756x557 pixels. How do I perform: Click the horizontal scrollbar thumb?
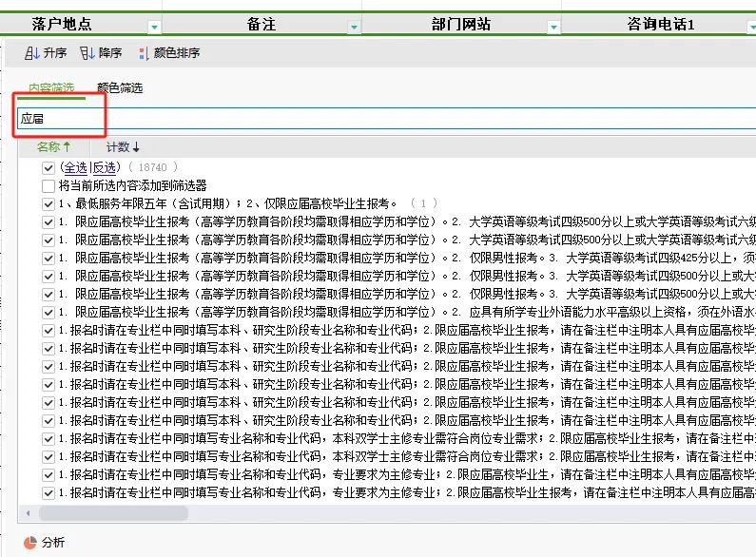pos(113,513)
